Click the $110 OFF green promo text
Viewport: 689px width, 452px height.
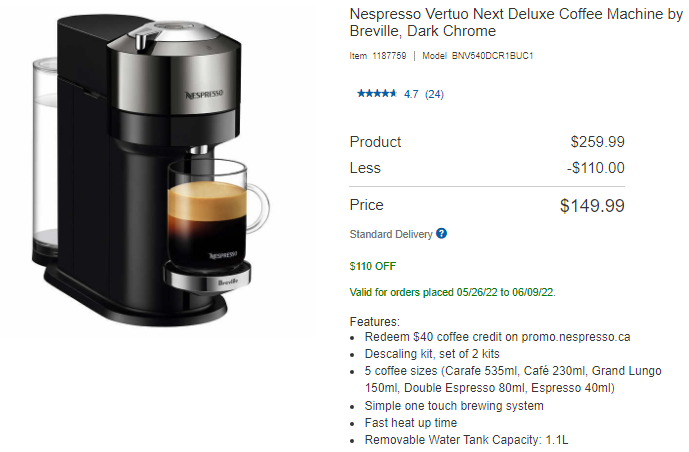click(373, 266)
